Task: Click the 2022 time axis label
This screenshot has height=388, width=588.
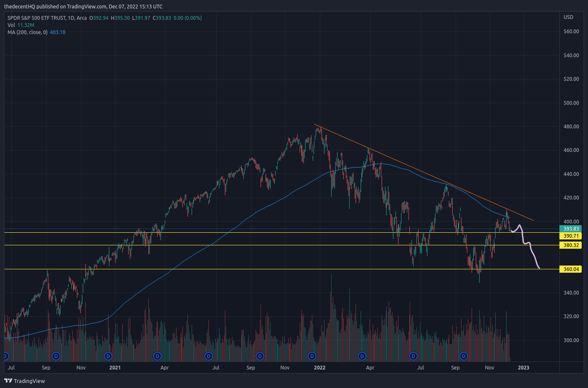Action: coord(320,368)
